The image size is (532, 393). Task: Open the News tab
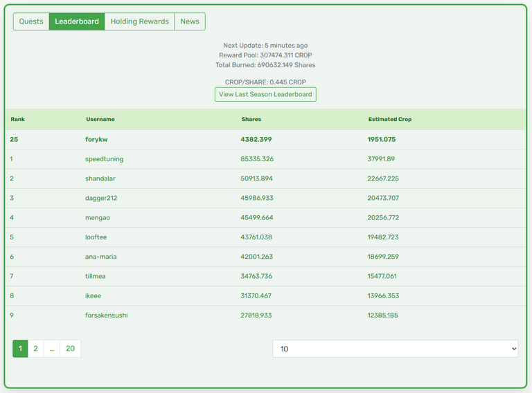point(190,21)
